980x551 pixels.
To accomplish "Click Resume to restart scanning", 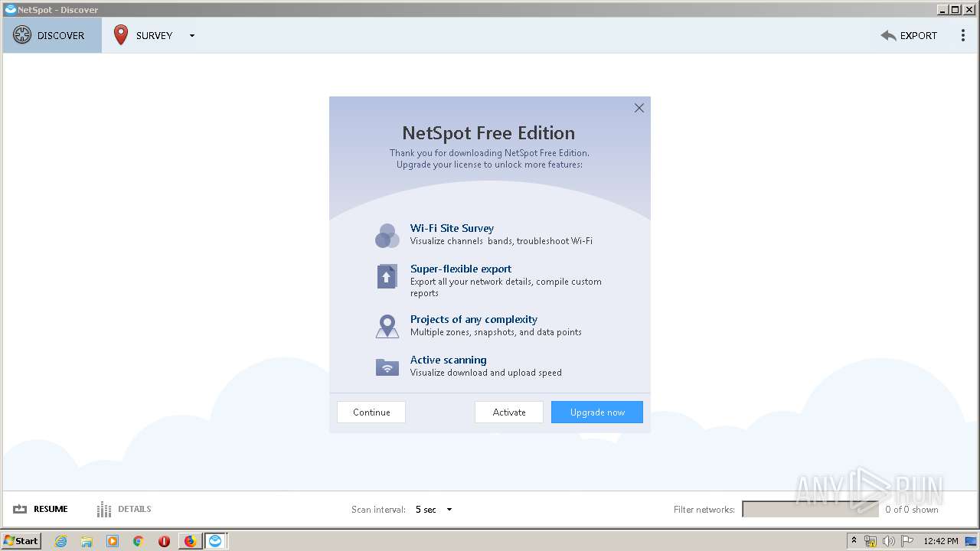I will (x=41, y=509).
